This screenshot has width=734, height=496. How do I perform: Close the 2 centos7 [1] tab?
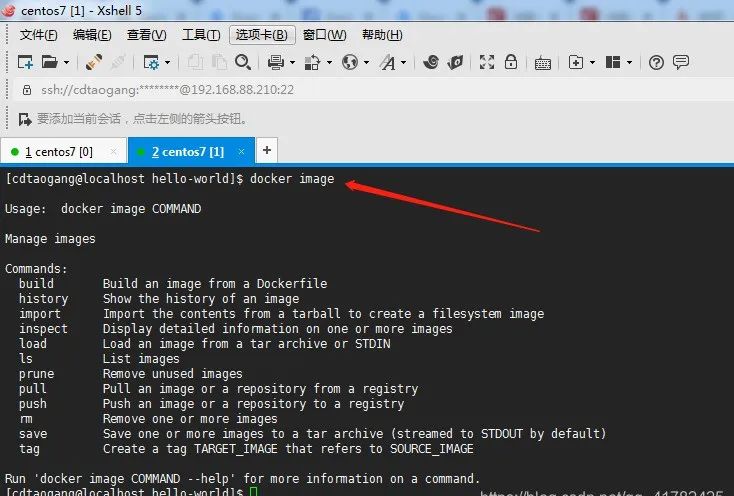[242, 152]
